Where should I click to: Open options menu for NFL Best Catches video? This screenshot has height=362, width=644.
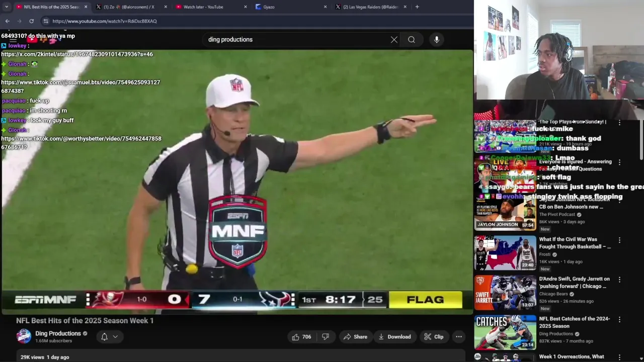click(x=619, y=319)
